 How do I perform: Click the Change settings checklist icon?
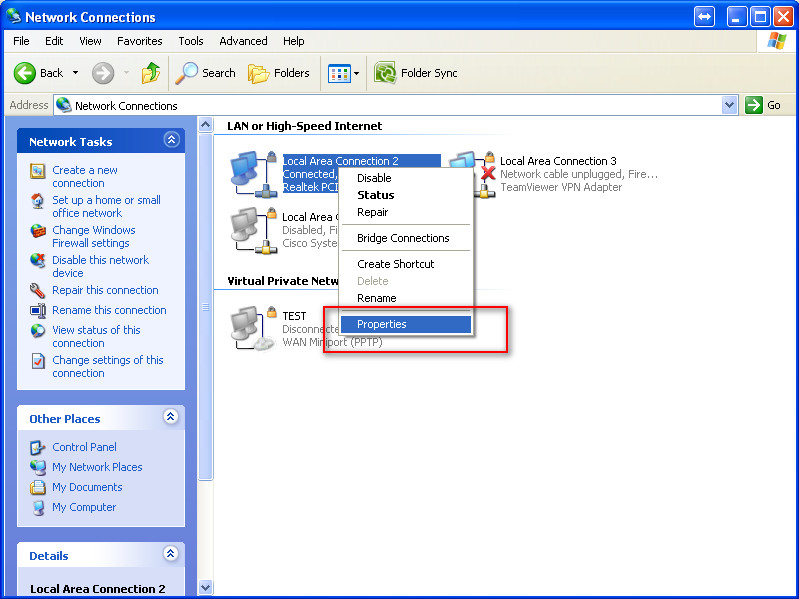[x=38, y=361]
